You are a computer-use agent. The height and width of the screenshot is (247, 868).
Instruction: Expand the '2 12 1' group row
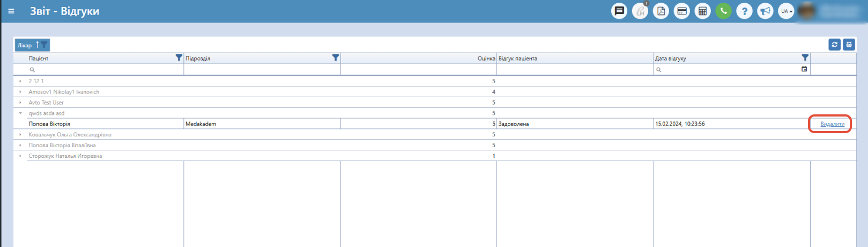pyautogui.click(x=20, y=81)
